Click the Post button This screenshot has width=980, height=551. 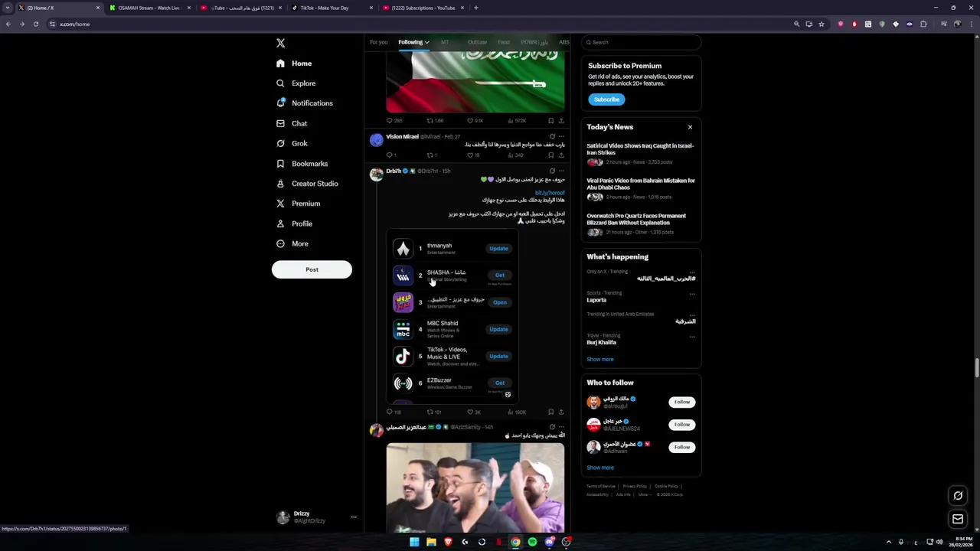(x=312, y=269)
